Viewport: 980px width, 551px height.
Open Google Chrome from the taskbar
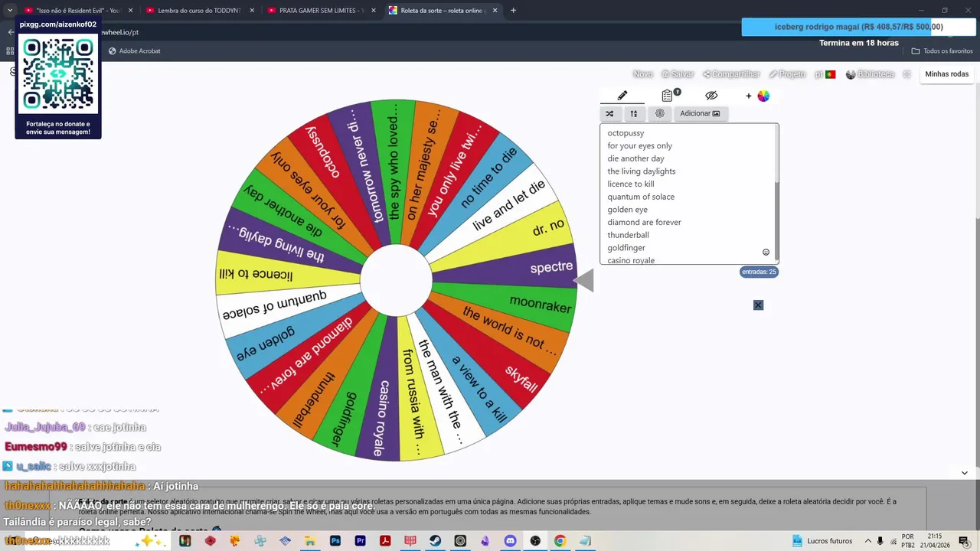click(x=560, y=541)
